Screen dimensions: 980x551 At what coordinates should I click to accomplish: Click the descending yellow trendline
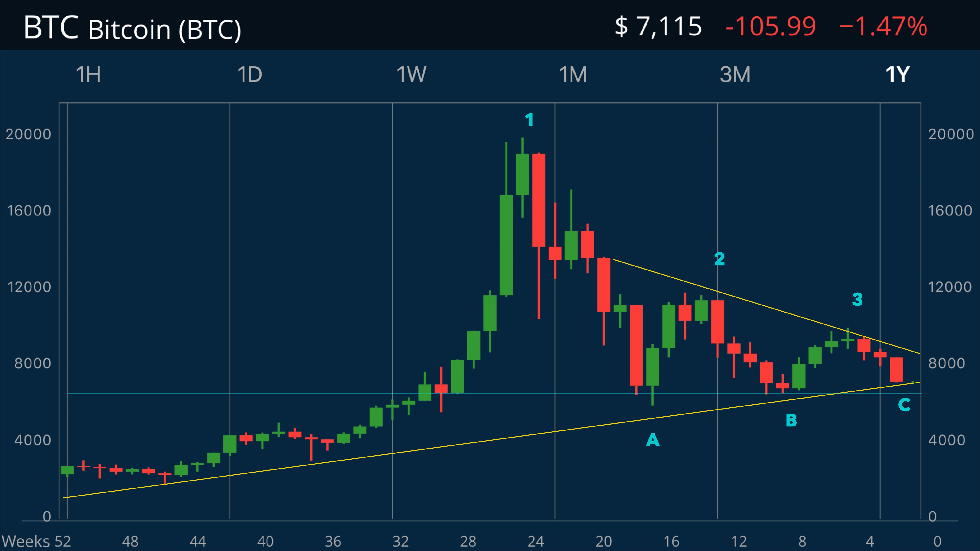point(767,307)
